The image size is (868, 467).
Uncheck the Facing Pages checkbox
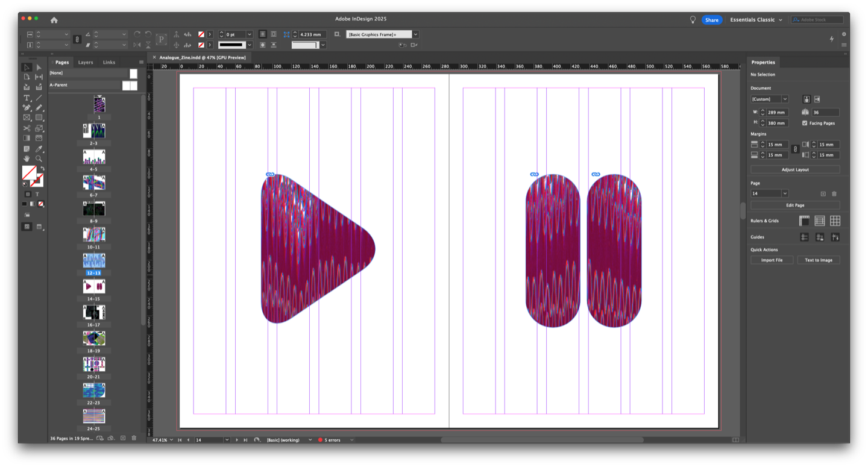pyautogui.click(x=805, y=123)
